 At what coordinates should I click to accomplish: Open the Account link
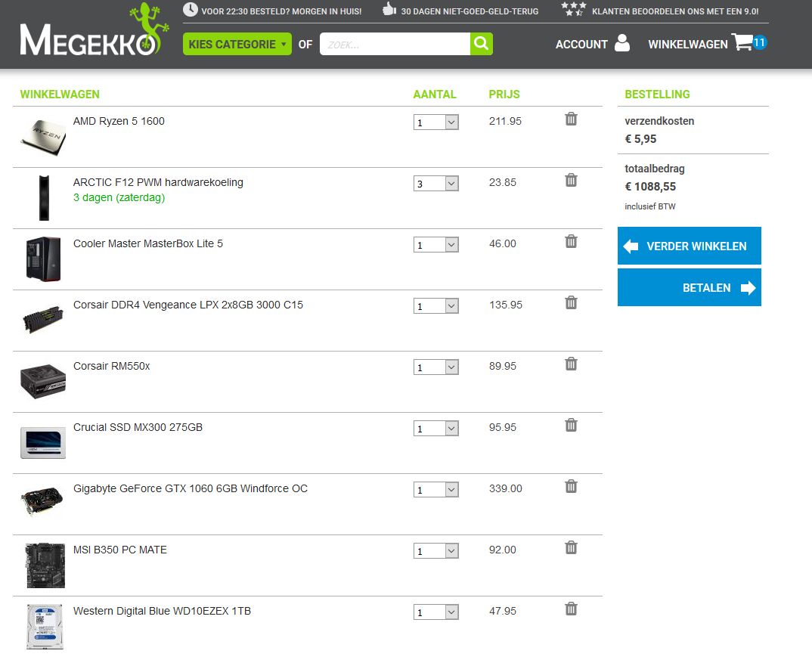click(x=581, y=45)
